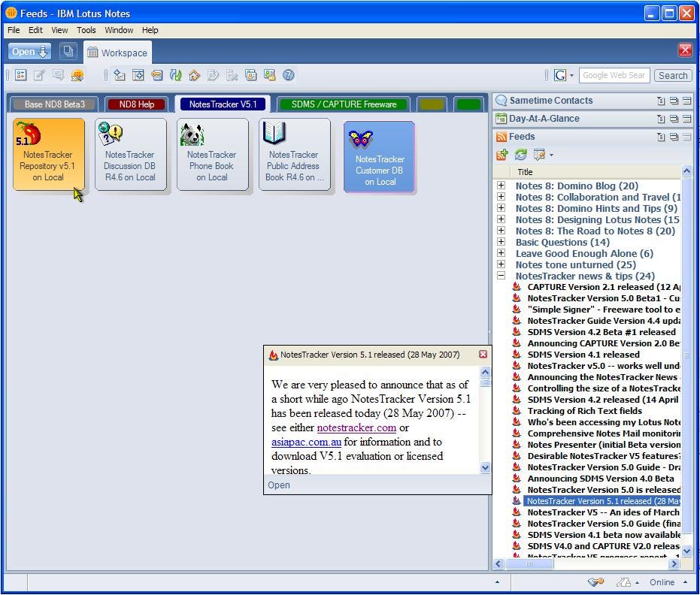Image resolution: width=700 pixels, height=595 pixels.
Task: Expand Notes 8: Domino Hints and Tips feed
Action: coord(502,207)
